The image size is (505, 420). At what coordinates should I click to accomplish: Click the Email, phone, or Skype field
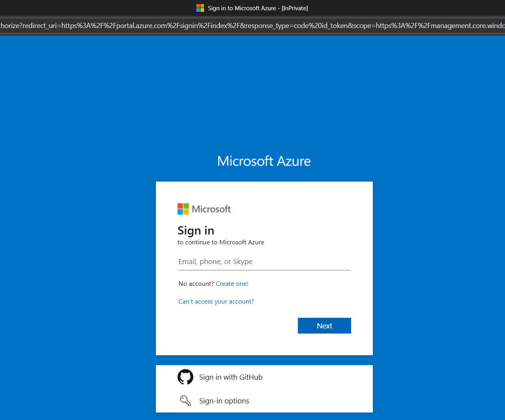pos(264,262)
